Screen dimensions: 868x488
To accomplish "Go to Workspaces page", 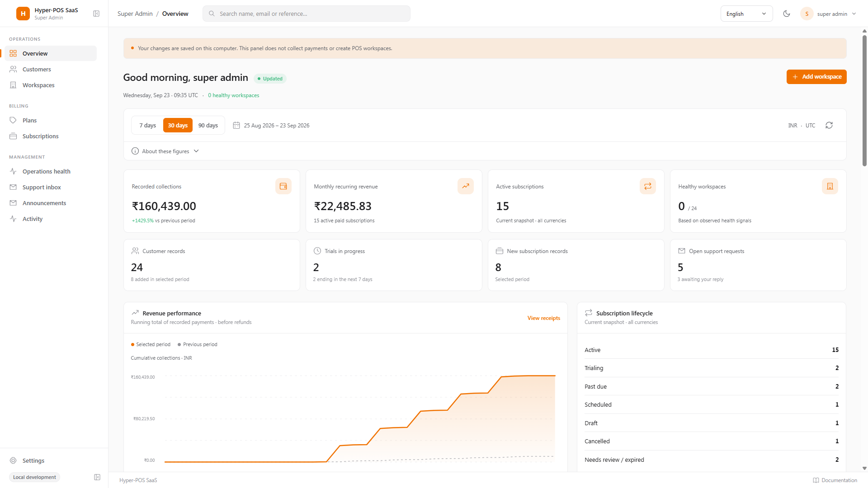I will pos(51,85).
